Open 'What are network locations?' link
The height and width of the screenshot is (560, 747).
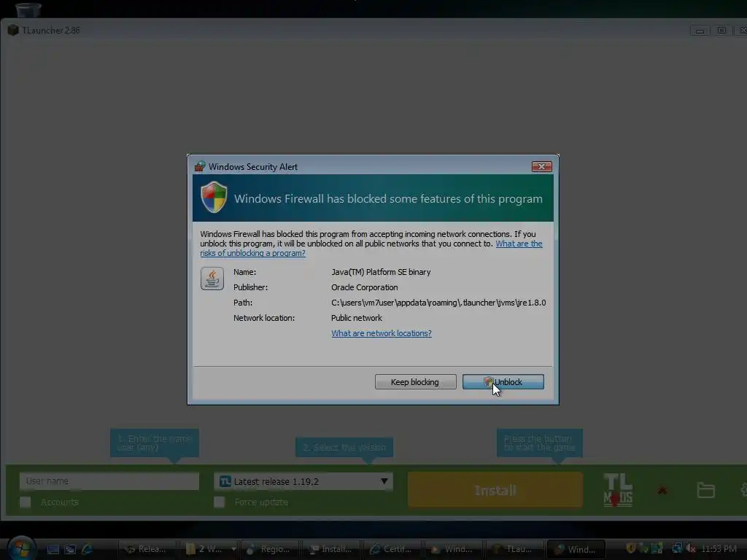click(x=381, y=333)
